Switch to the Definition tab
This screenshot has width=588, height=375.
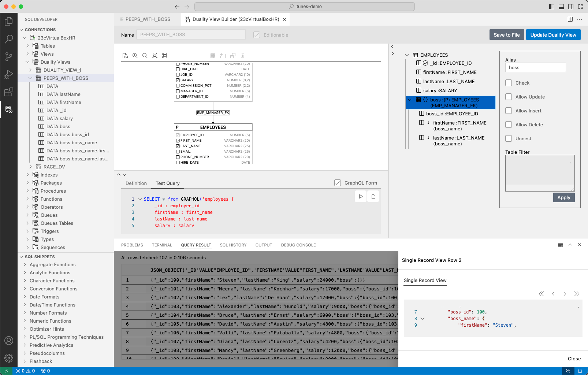tap(136, 183)
